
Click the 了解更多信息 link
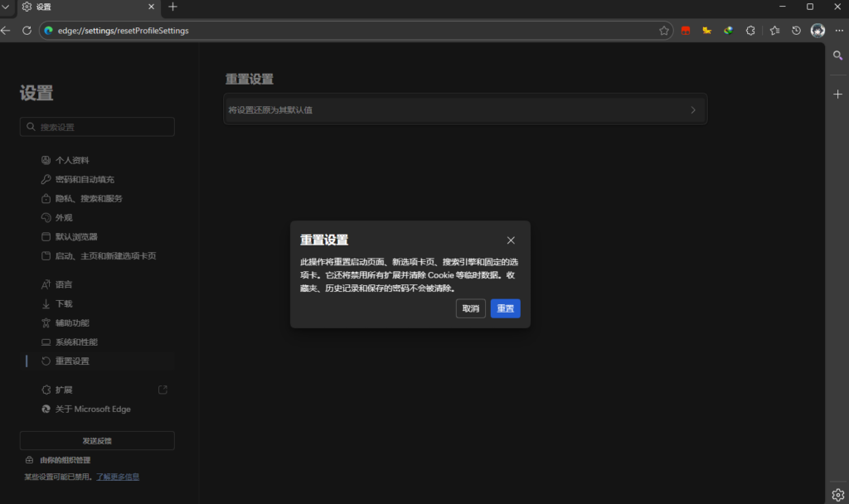coord(118,477)
